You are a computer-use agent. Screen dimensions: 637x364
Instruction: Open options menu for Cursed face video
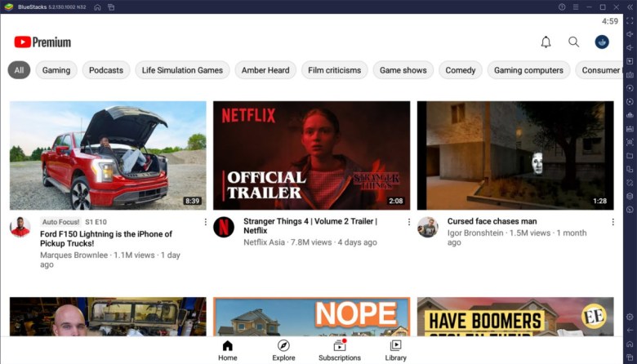(612, 221)
